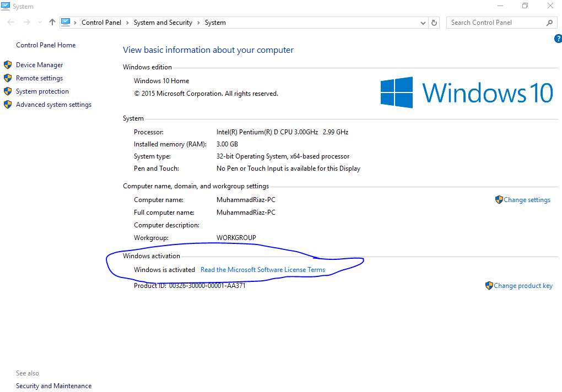
Task: Open the blue Help icon
Action: click(x=558, y=39)
